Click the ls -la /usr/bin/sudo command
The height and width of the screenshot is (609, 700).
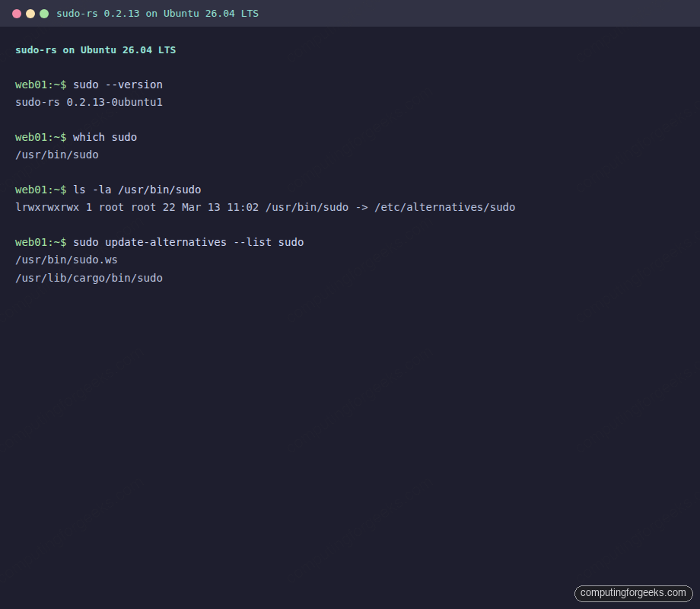coord(137,190)
